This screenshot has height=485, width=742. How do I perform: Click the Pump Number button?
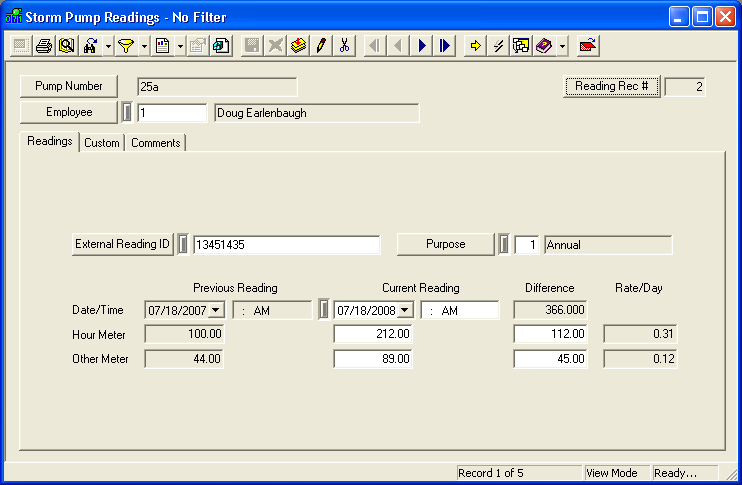69,86
